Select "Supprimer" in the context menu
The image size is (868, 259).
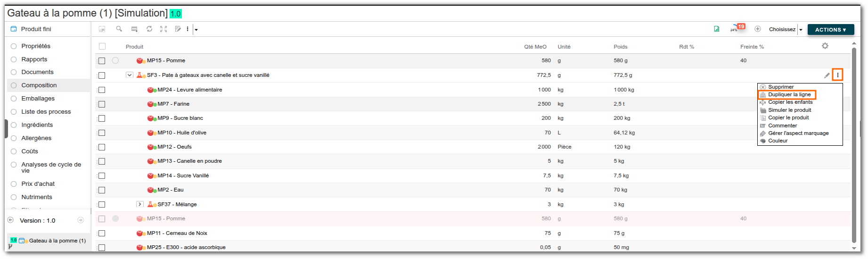[781, 87]
